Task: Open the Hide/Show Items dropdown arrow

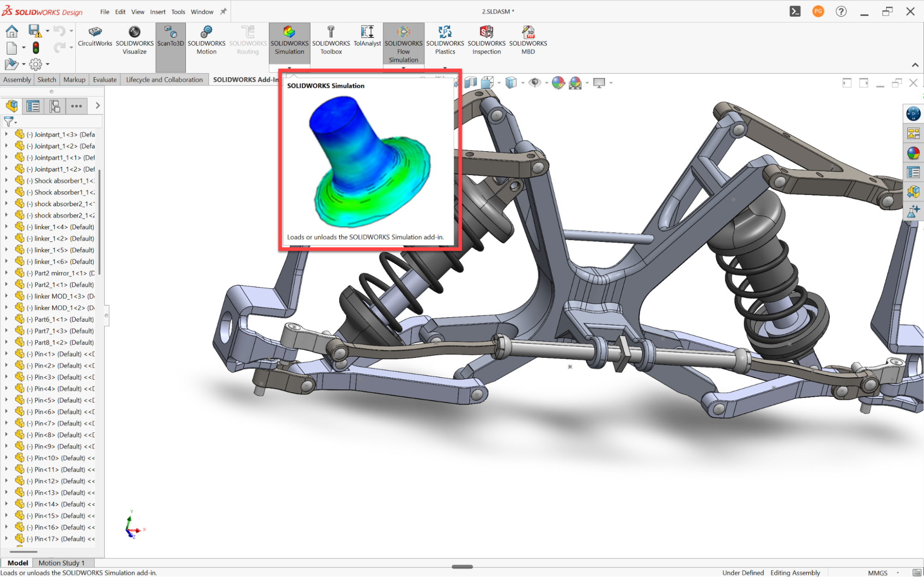Action: [x=546, y=83]
